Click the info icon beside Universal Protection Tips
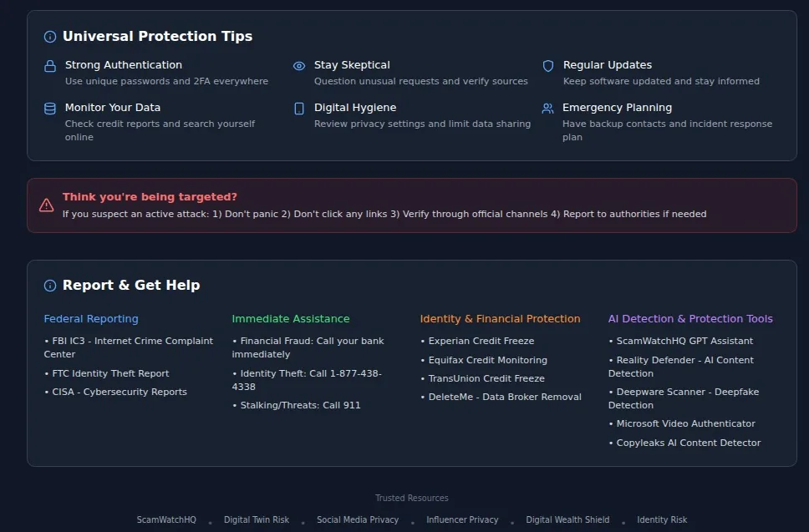The width and height of the screenshot is (809, 532). click(x=50, y=37)
